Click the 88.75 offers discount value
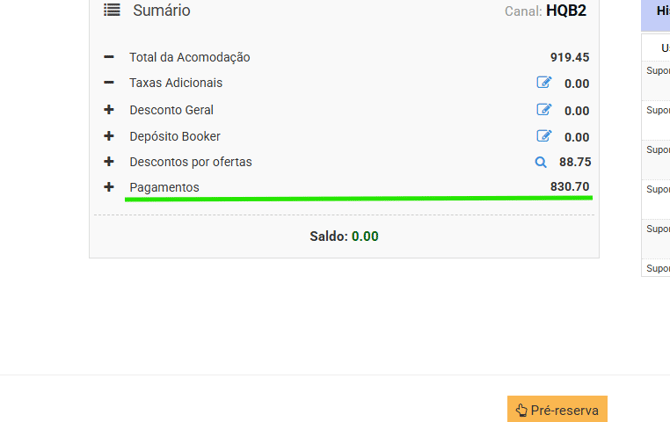Viewport: 670px width, 422px height. pos(575,162)
